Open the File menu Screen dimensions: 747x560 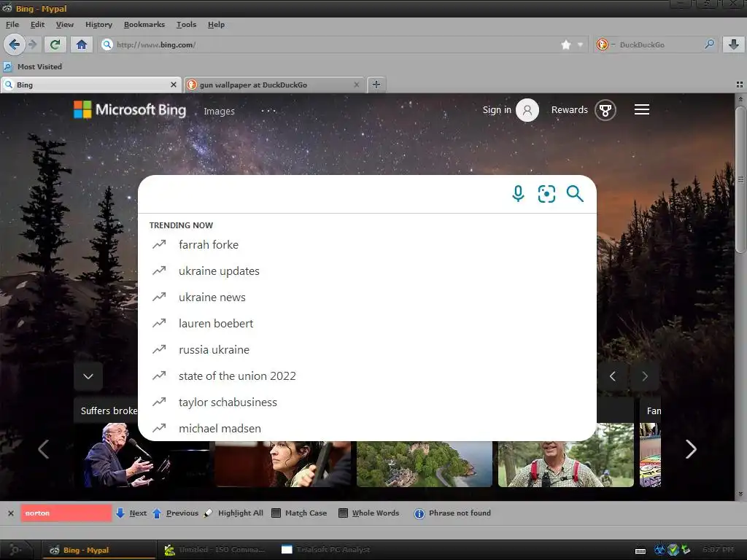click(x=12, y=25)
